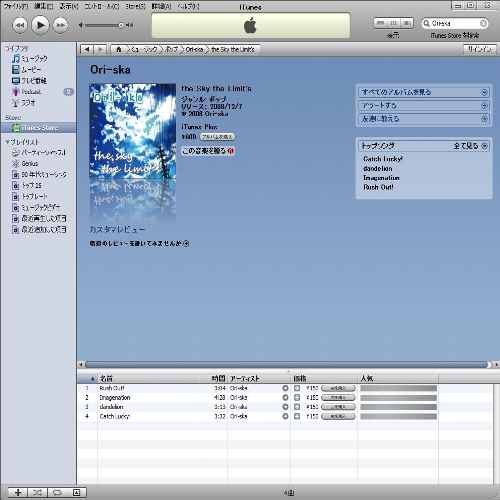Switch to list view mode
This screenshot has width=500, height=500.
pyautogui.click(x=380, y=23)
